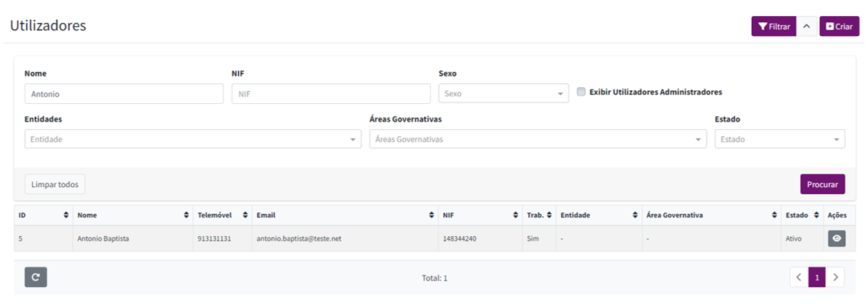868x304 pixels.
Task: Sort table by ID column arrows
Action: [66, 215]
